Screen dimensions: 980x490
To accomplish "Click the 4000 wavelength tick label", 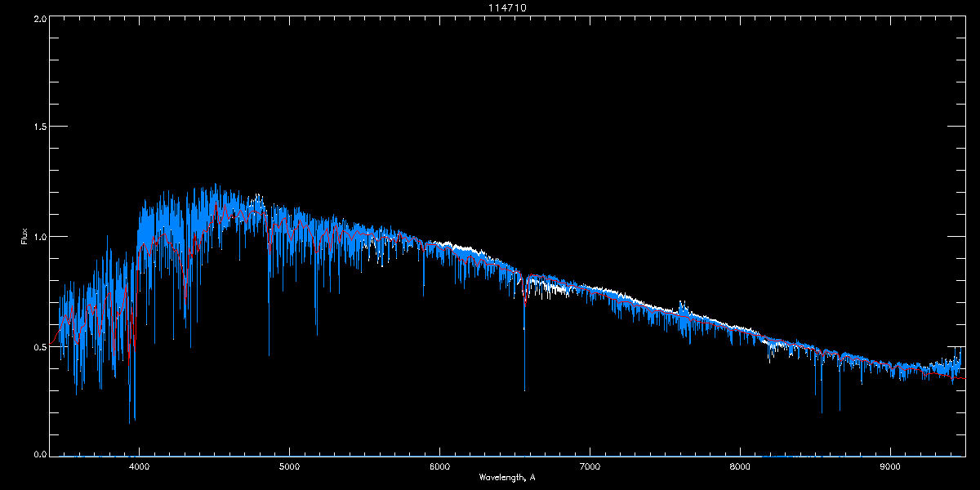I will [139, 467].
